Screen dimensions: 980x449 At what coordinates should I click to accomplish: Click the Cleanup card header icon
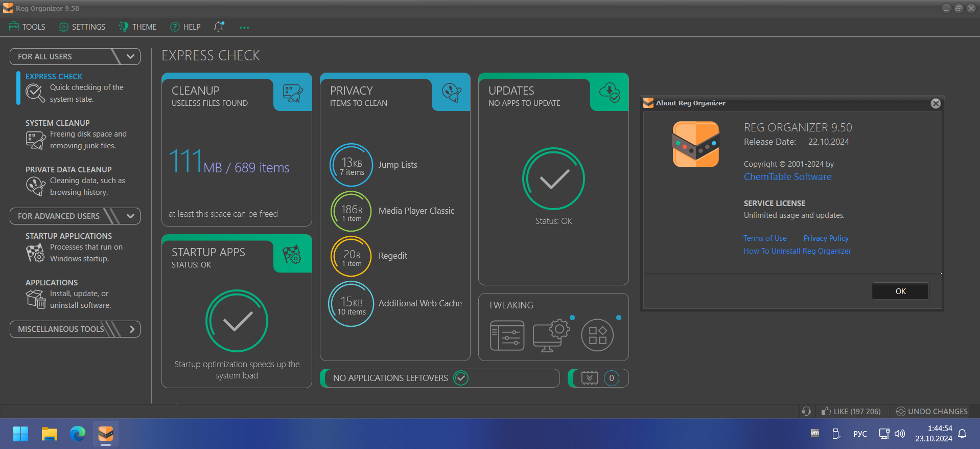click(293, 94)
